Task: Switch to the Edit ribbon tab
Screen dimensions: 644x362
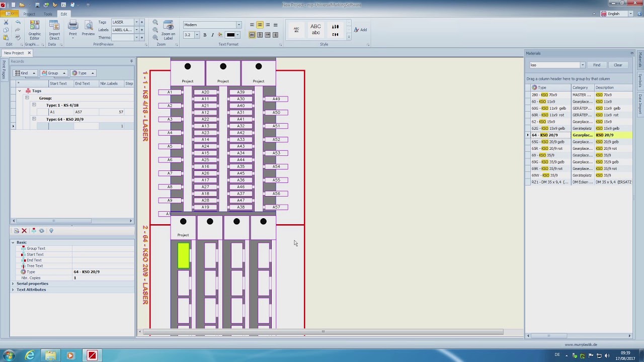Action: click(x=64, y=14)
